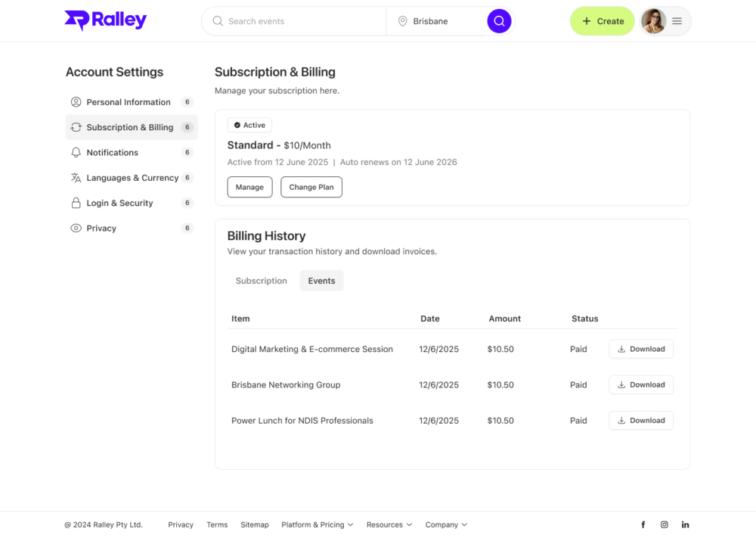Image resolution: width=756 pixels, height=538 pixels.
Task: Open Ralley's Facebook page
Action: 643,524
